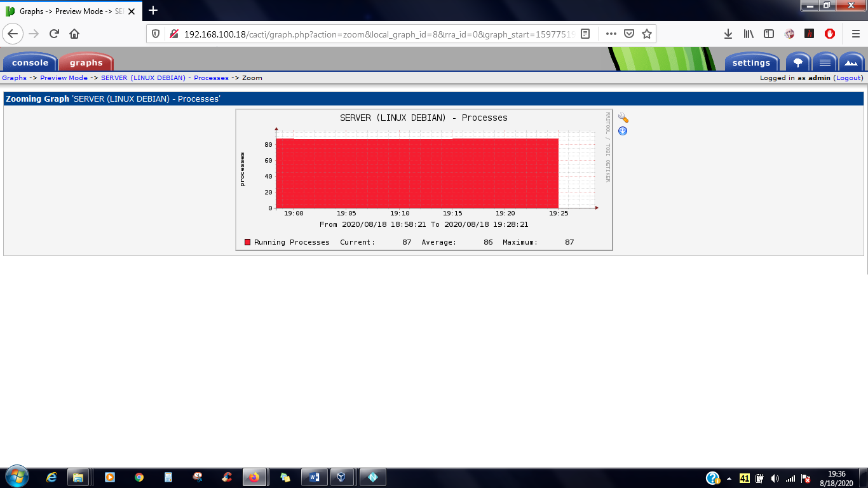The width and height of the screenshot is (868, 488).
Task: Open the console tab
Action: pos(30,62)
